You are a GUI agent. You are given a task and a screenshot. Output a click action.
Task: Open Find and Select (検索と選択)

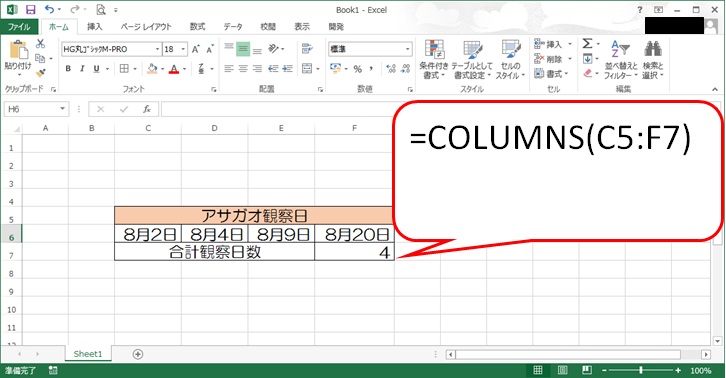pyautogui.click(x=653, y=59)
